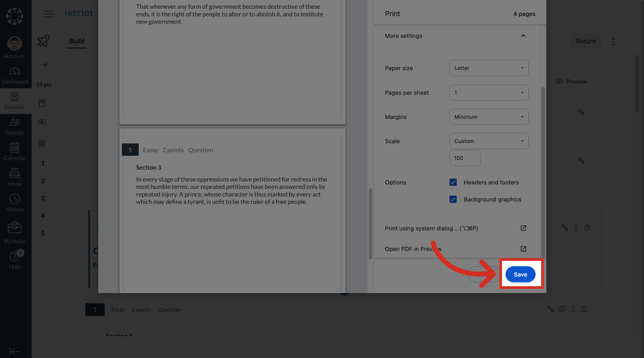This screenshot has height=358, width=644.
Task: Open the Margins dropdown
Action: point(489,117)
